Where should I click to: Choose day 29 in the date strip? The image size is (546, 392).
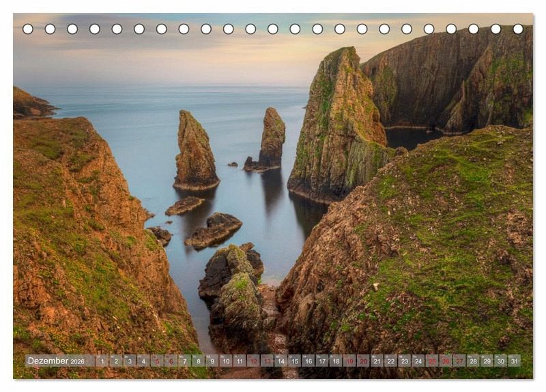pyautogui.click(x=487, y=361)
